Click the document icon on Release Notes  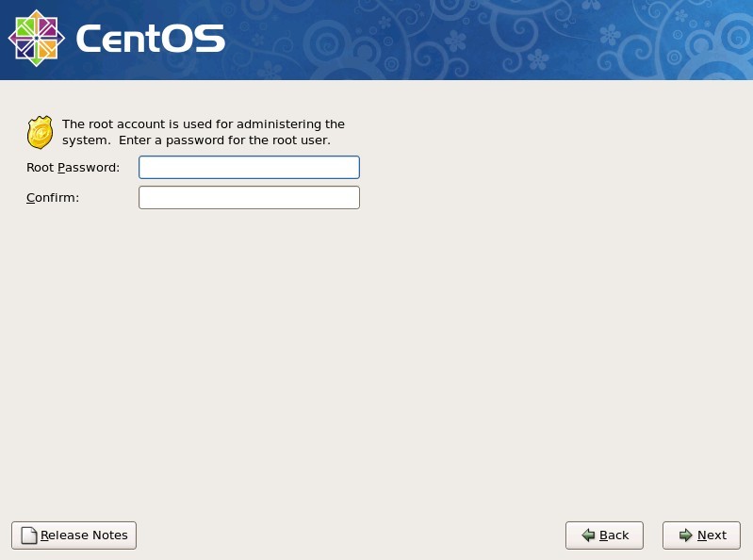(x=28, y=535)
